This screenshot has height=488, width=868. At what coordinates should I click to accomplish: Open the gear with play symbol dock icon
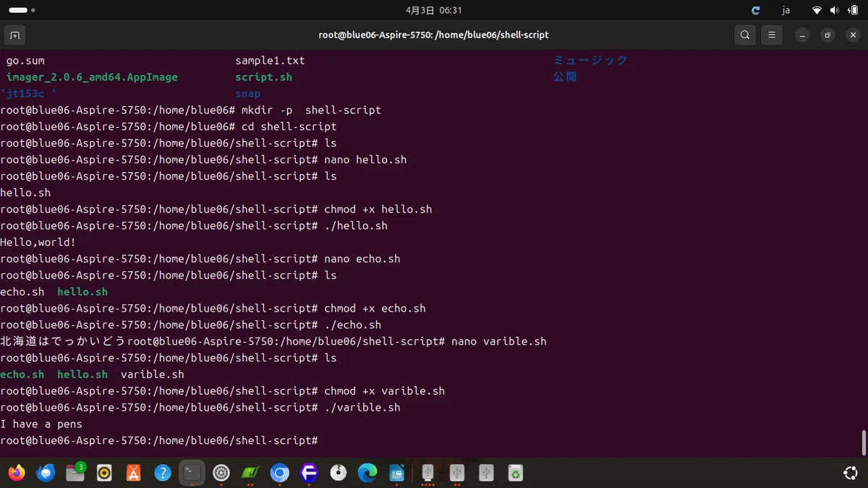click(221, 473)
